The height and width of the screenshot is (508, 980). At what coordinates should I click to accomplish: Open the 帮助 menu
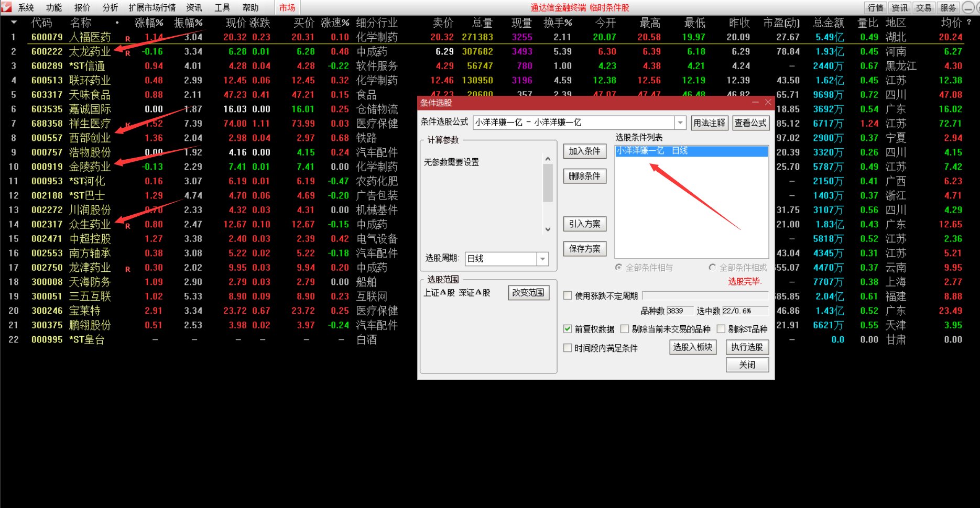coord(251,7)
